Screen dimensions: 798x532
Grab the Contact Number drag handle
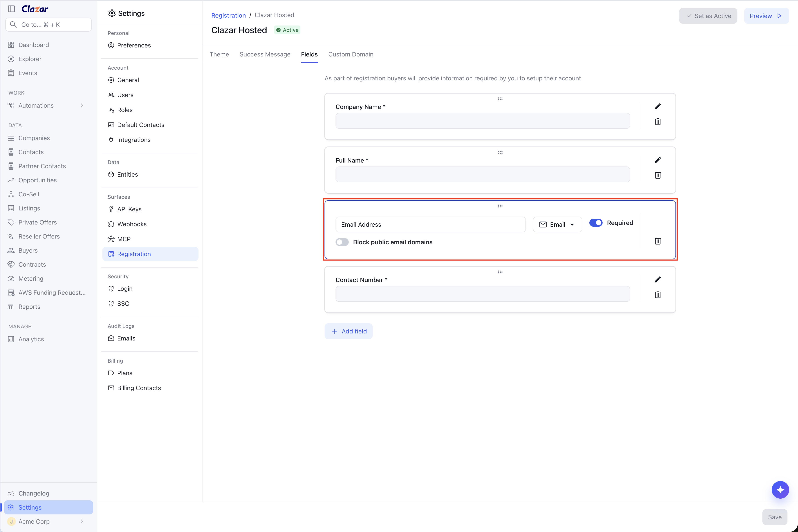pyautogui.click(x=500, y=272)
